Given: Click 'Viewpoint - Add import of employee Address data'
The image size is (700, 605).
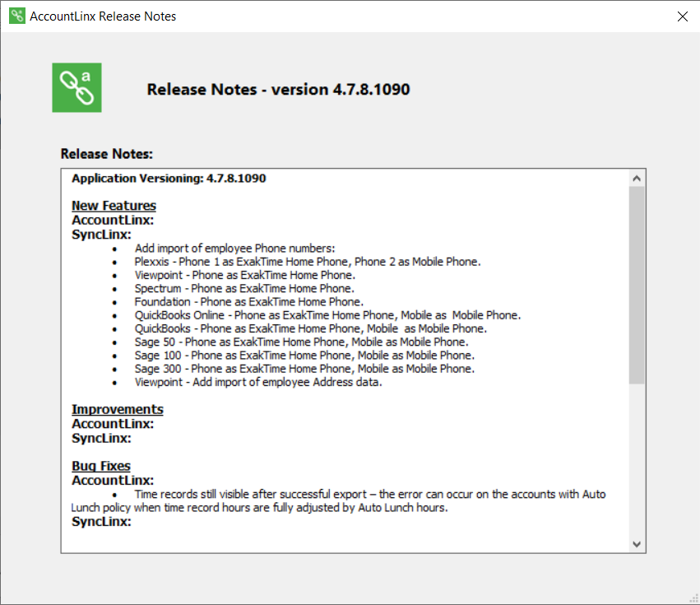Looking at the screenshot, I should pos(258,383).
